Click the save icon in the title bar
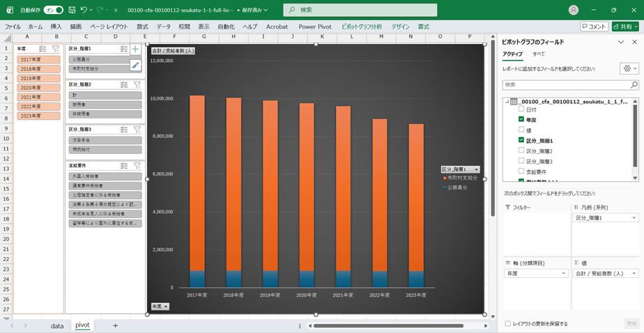The height and width of the screenshot is (333, 644). click(70, 10)
